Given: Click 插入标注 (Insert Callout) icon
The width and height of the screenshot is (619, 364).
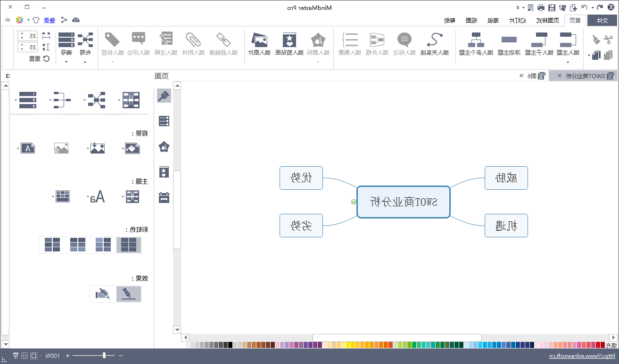Looking at the screenshot, I should click(x=404, y=40).
